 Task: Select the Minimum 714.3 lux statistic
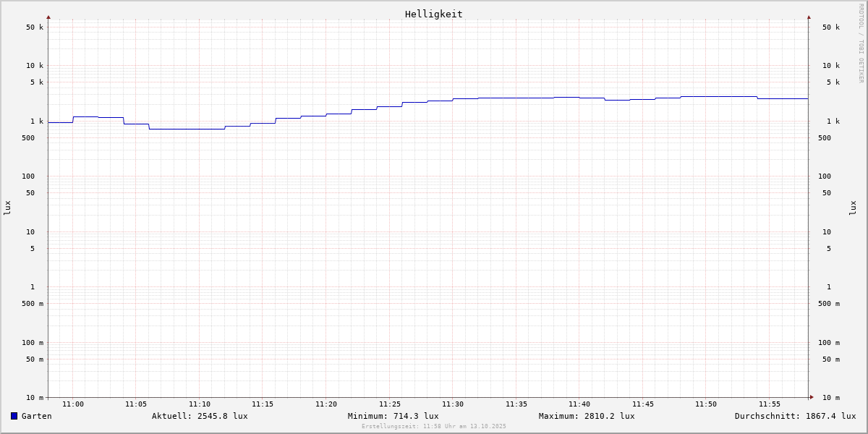point(393,416)
